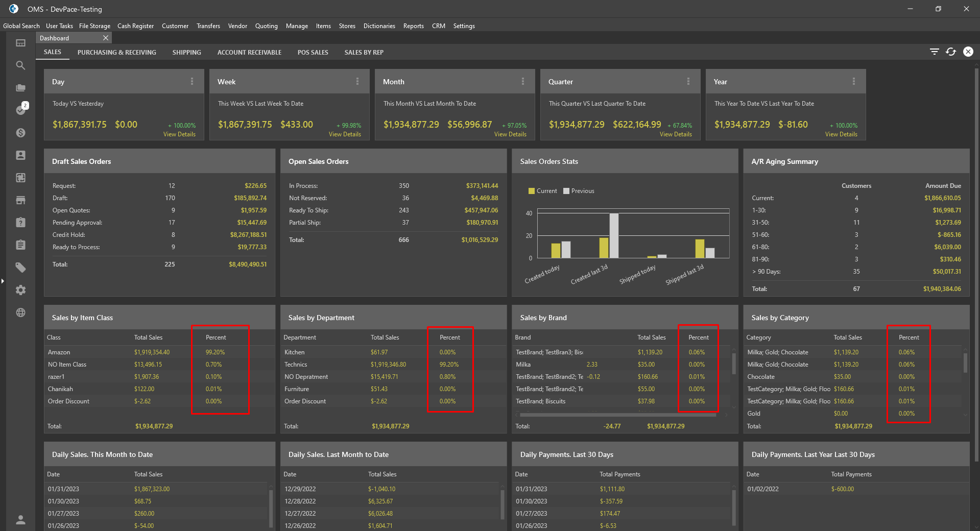The width and height of the screenshot is (980, 531).
Task: Open the dashboard filter icon
Action: coord(935,52)
